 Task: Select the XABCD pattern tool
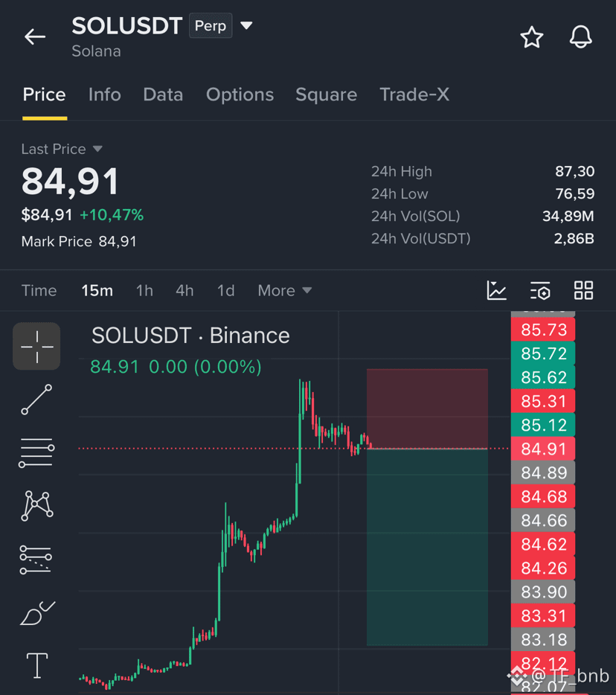(36, 506)
